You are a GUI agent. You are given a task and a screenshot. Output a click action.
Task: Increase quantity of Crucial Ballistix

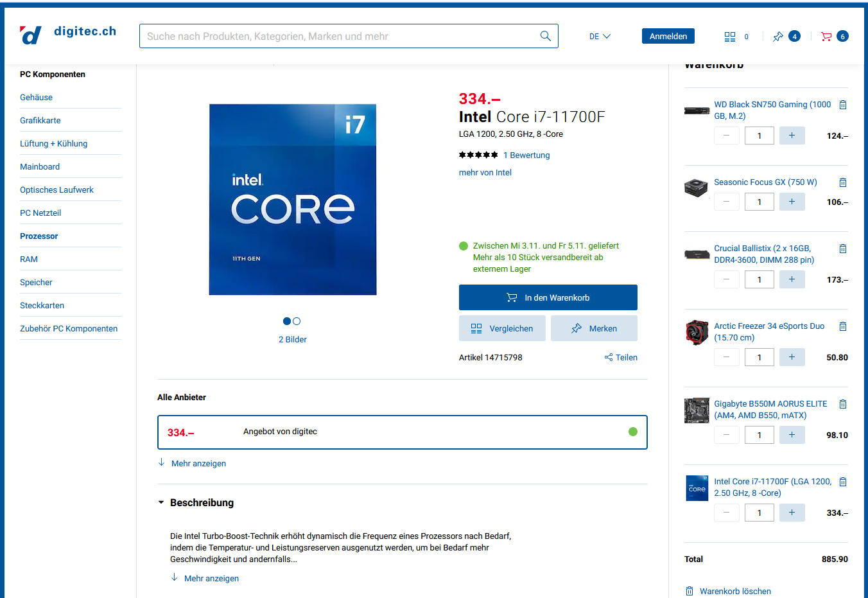pos(792,279)
